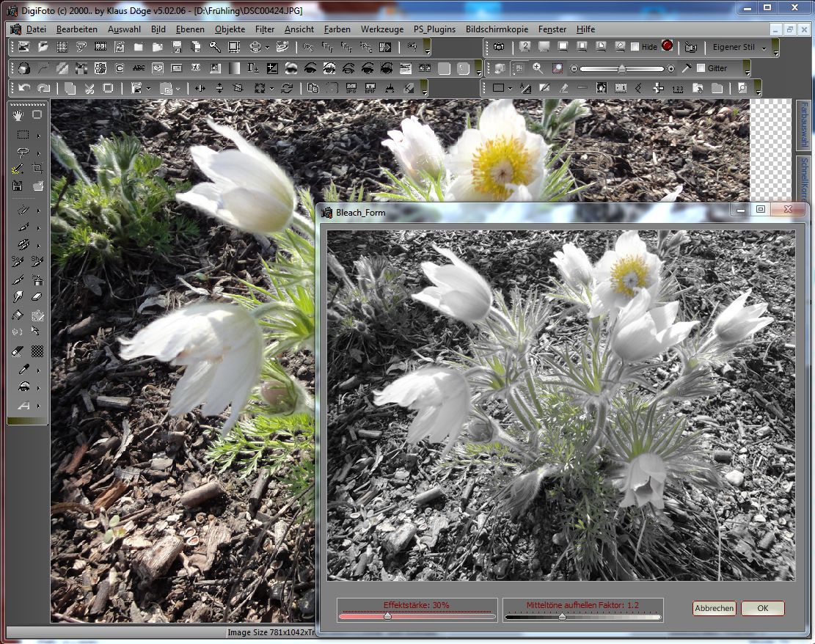This screenshot has width=815, height=644.
Task: Click the zoom in magnifier icon
Action: click(538, 68)
